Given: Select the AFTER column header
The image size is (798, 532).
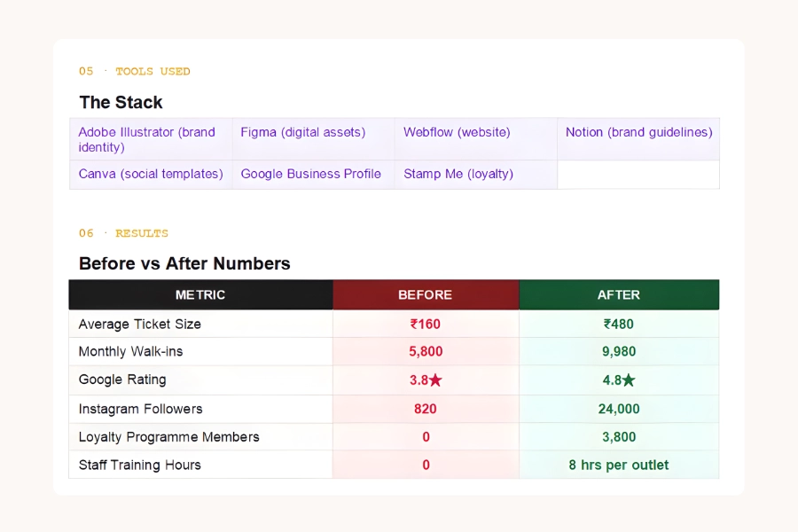Looking at the screenshot, I should (618, 294).
